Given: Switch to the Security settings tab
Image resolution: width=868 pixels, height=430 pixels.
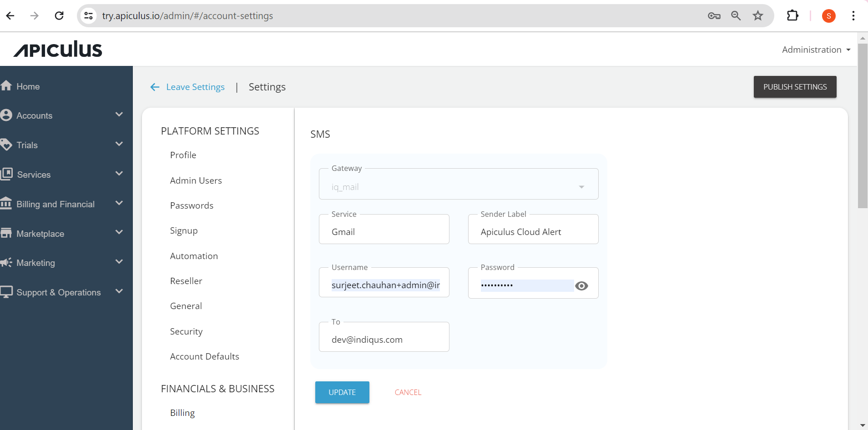Looking at the screenshot, I should [186, 331].
